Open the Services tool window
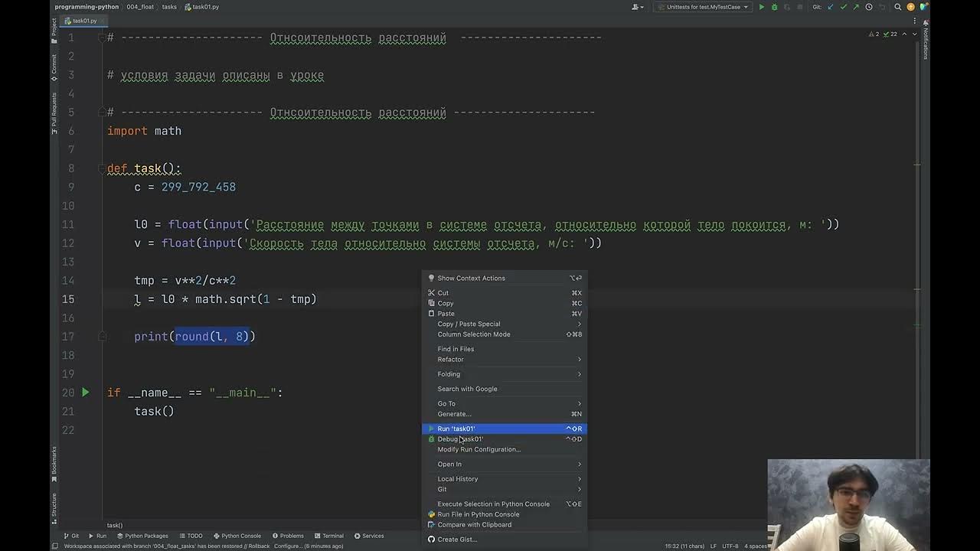Viewport: 980px width, 551px height. click(x=369, y=536)
